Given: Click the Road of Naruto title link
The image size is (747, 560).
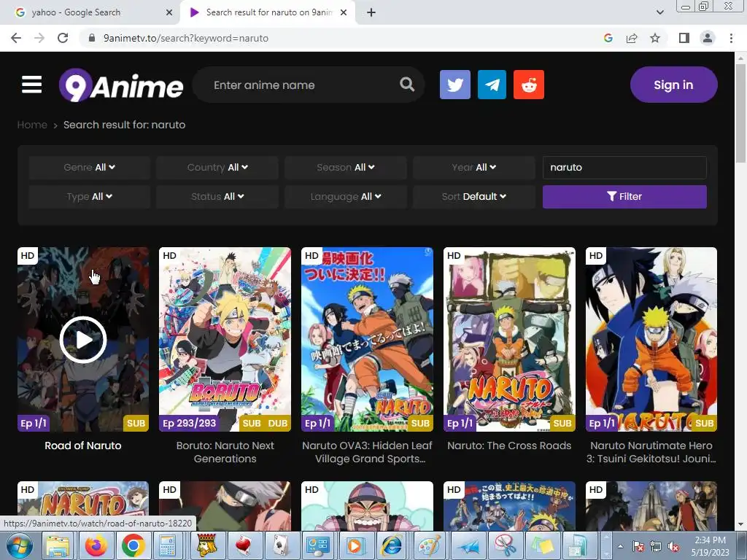Looking at the screenshot, I should [83, 446].
